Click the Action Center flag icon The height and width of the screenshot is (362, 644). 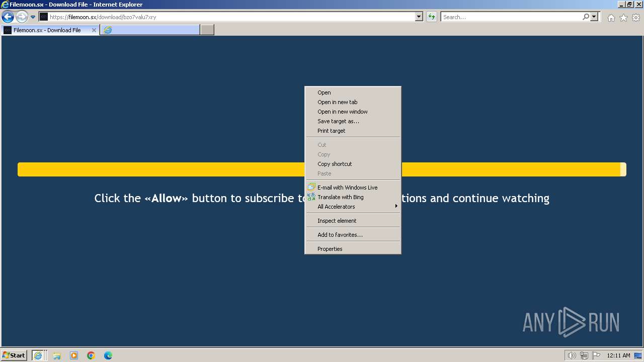596,355
